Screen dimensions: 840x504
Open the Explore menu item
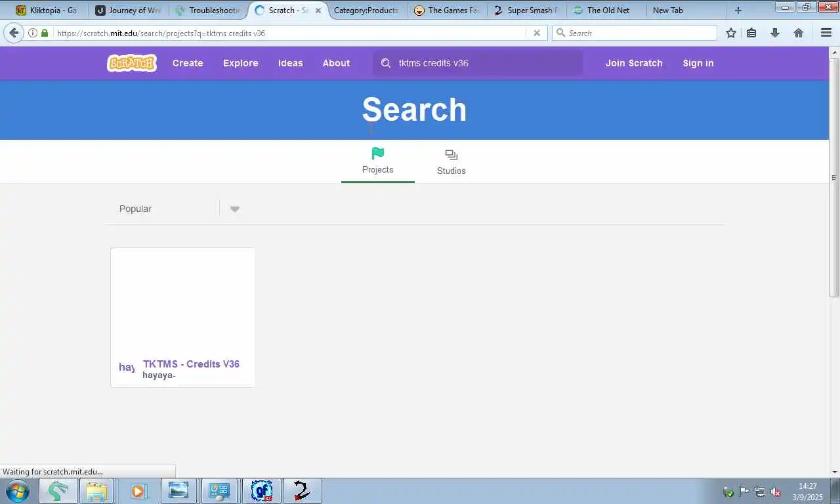coord(240,63)
